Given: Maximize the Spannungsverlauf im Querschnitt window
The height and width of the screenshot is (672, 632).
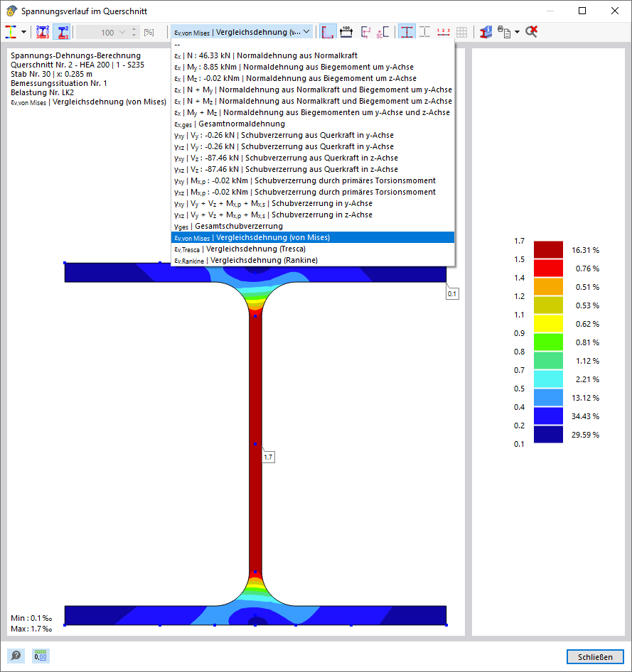Looking at the screenshot, I should click(582, 11).
